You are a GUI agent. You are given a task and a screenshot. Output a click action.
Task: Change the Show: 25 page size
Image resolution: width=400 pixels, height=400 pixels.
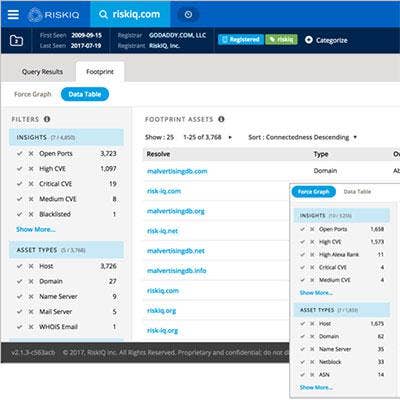coord(159,137)
